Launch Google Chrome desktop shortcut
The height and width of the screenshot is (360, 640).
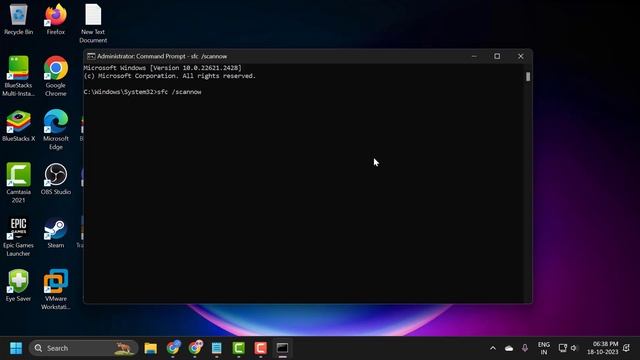(56, 76)
